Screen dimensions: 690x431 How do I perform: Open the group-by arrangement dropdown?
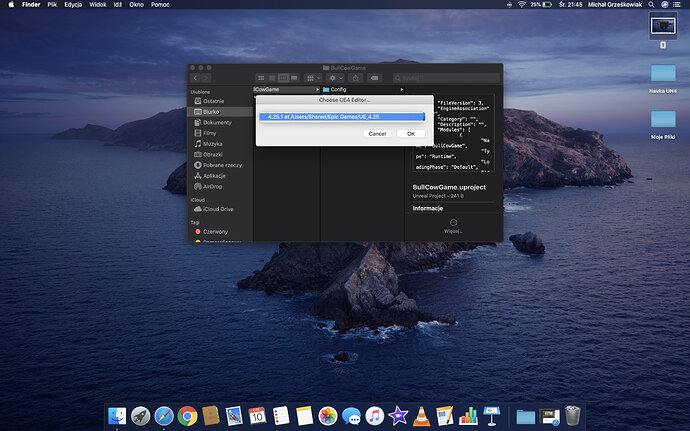(x=315, y=77)
